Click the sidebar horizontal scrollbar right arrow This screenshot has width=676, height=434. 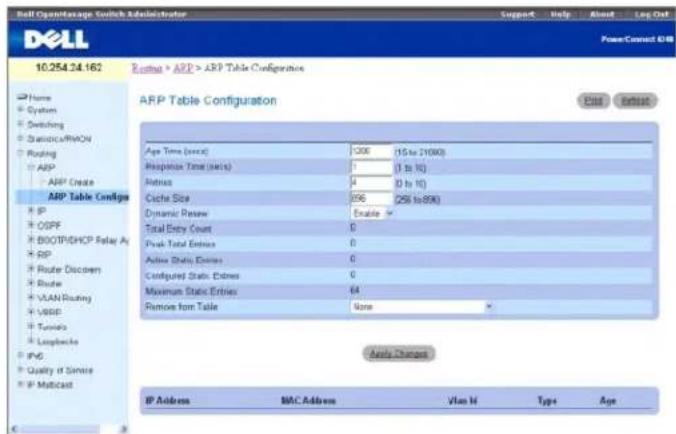[x=123, y=429]
